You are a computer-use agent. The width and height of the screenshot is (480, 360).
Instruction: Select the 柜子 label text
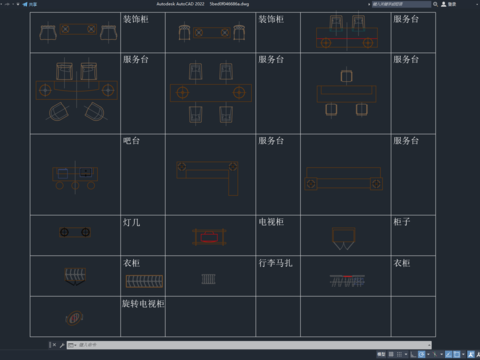[402, 222]
